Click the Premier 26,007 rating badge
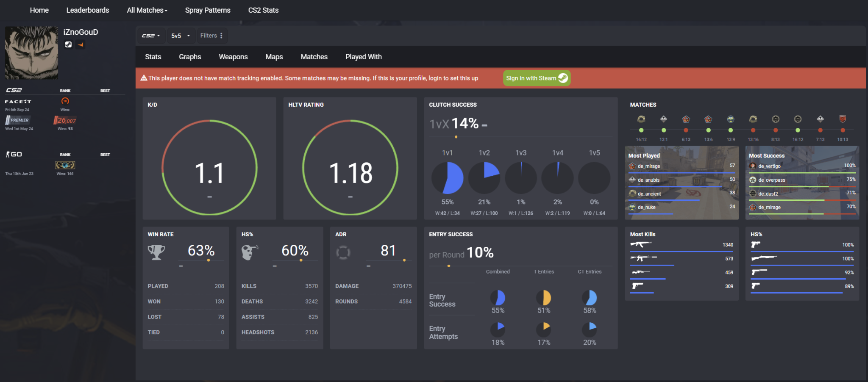This screenshot has height=382, width=868. (x=65, y=120)
